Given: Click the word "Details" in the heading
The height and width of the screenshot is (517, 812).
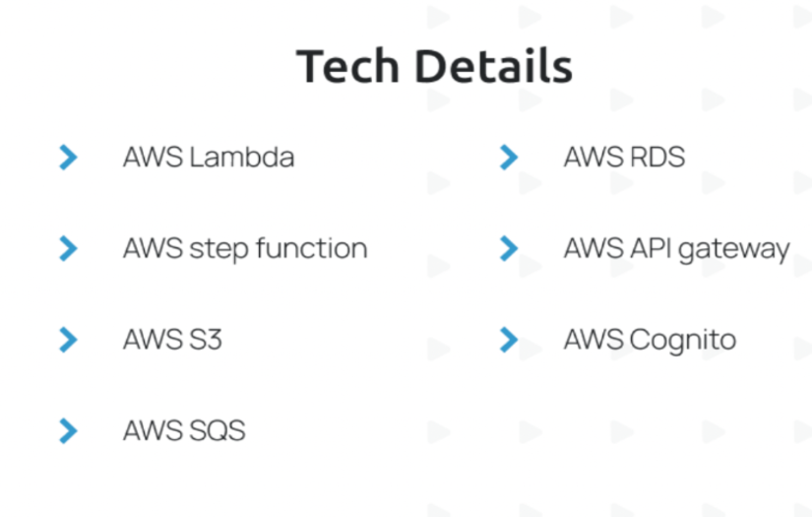Looking at the screenshot, I should [492, 66].
